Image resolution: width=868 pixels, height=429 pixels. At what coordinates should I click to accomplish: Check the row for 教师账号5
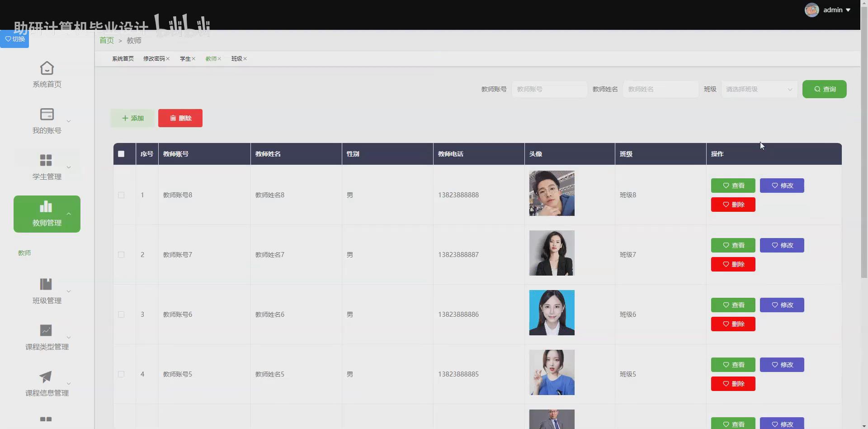pos(121,374)
